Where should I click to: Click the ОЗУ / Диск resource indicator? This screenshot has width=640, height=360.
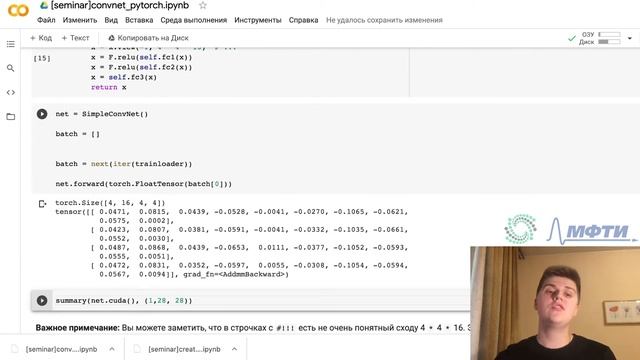point(600,38)
